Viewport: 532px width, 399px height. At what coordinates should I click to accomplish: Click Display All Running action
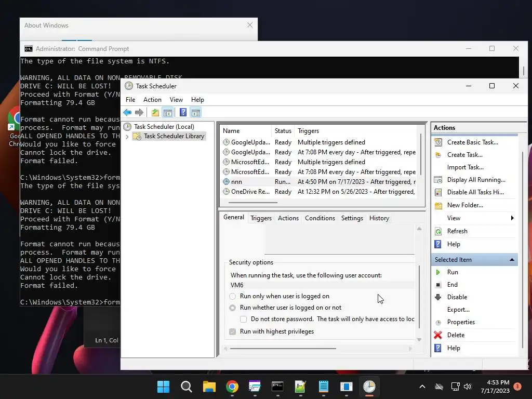[476, 180]
